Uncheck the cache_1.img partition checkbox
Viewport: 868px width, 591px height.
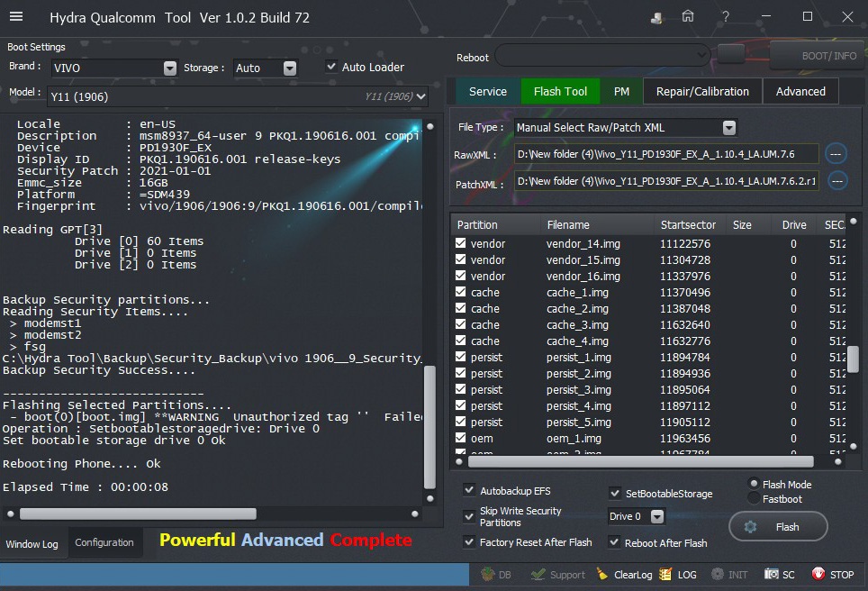(461, 291)
